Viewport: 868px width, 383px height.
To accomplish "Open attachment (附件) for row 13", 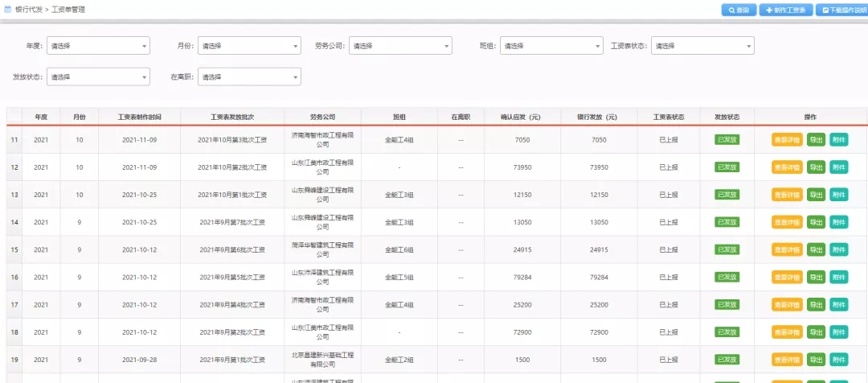I will click(838, 195).
